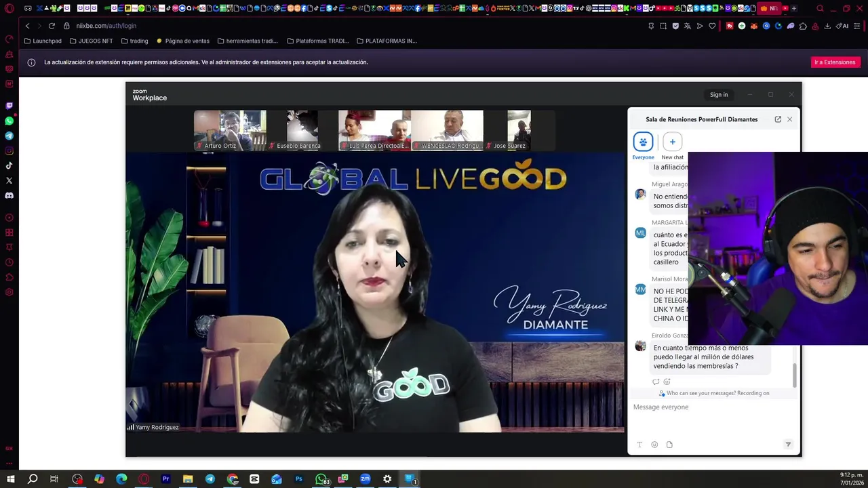Go back in browser navigation
This screenshot has height=488, width=868.
[x=27, y=26]
